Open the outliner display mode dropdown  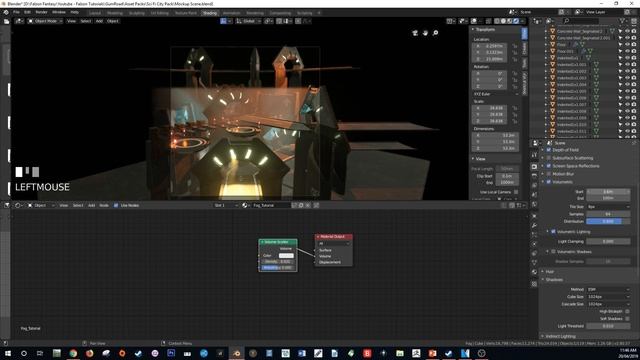click(x=550, y=20)
